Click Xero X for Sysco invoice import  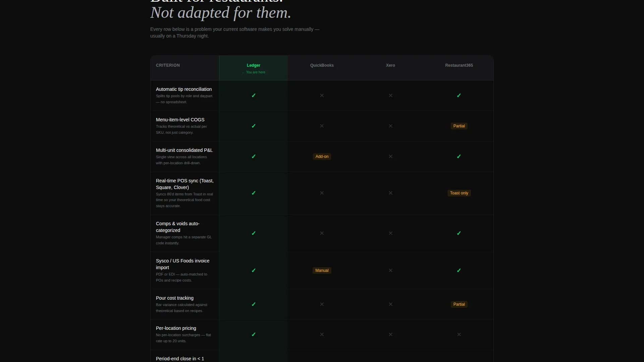point(390,270)
